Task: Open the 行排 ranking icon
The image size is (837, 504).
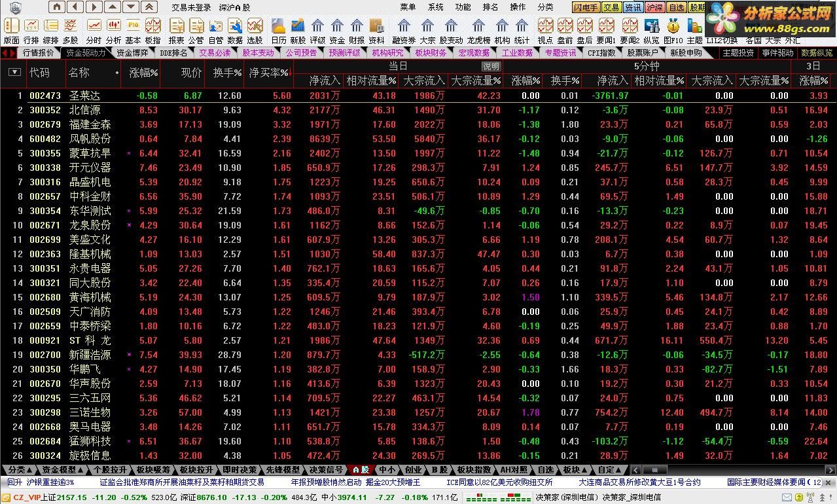Action: point(31,31)
